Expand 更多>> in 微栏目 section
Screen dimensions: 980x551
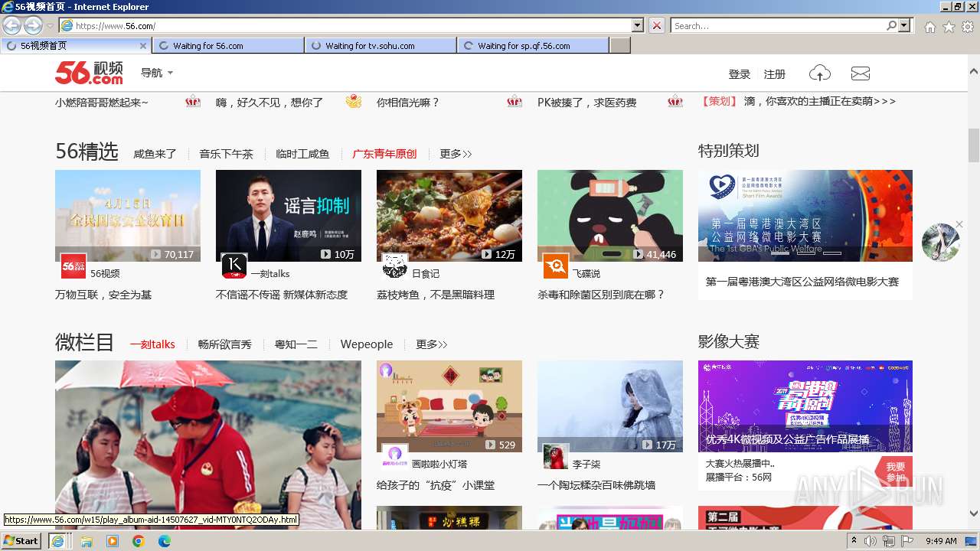(432, 344)
